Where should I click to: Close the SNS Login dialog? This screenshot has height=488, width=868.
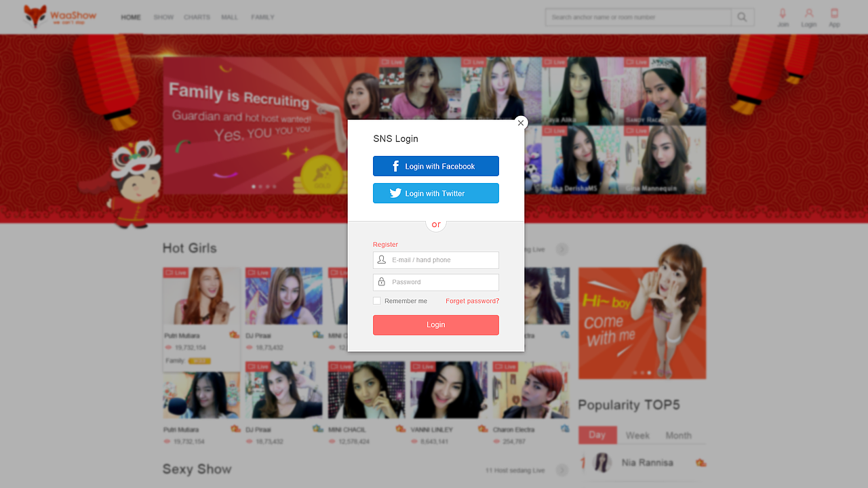(521, 123)
